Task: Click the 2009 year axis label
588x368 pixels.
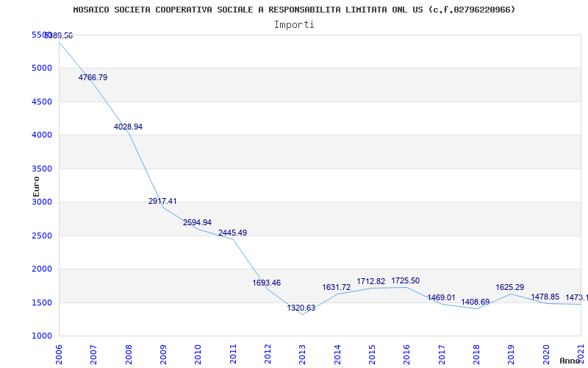Action: click(163, 355)
